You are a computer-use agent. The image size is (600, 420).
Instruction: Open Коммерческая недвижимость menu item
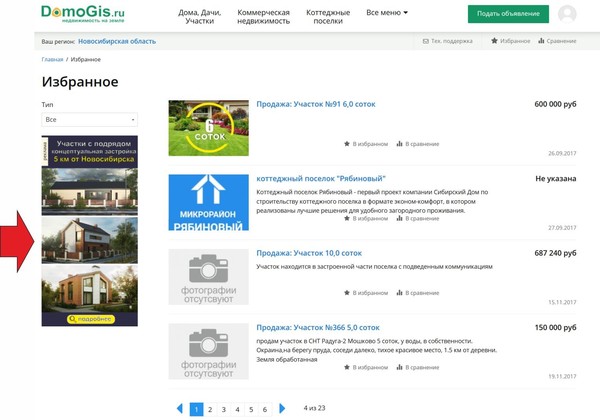point(263,15)
